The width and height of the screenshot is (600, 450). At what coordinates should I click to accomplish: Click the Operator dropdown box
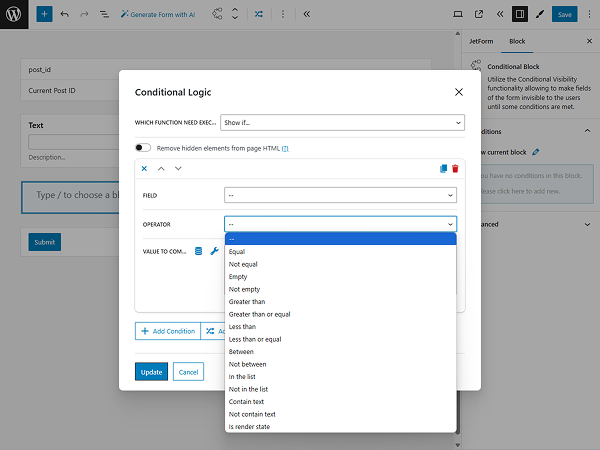(341, 224)
